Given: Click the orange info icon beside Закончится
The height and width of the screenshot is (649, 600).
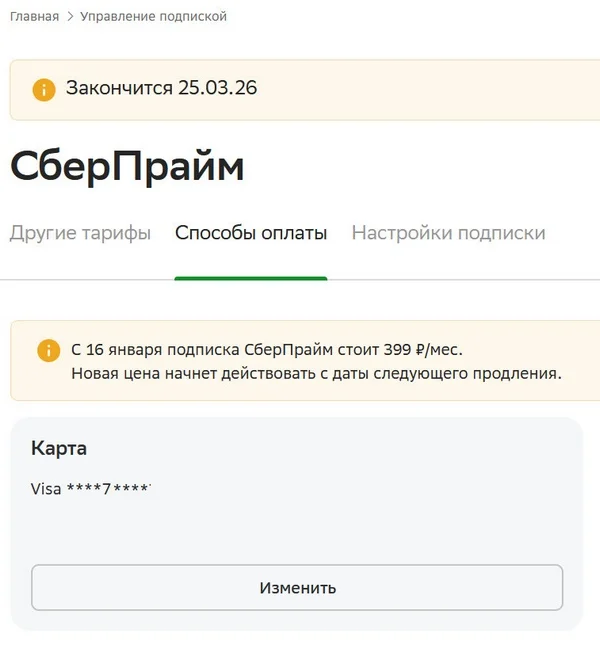Looking at the screenshot, I should tap(44, 89).
